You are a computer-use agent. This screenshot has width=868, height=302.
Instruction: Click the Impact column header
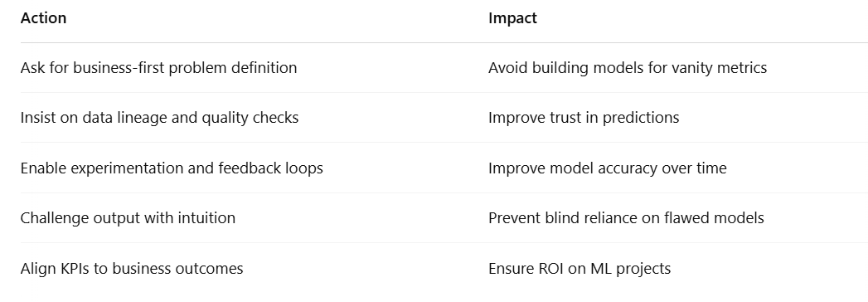coord(512,18)
